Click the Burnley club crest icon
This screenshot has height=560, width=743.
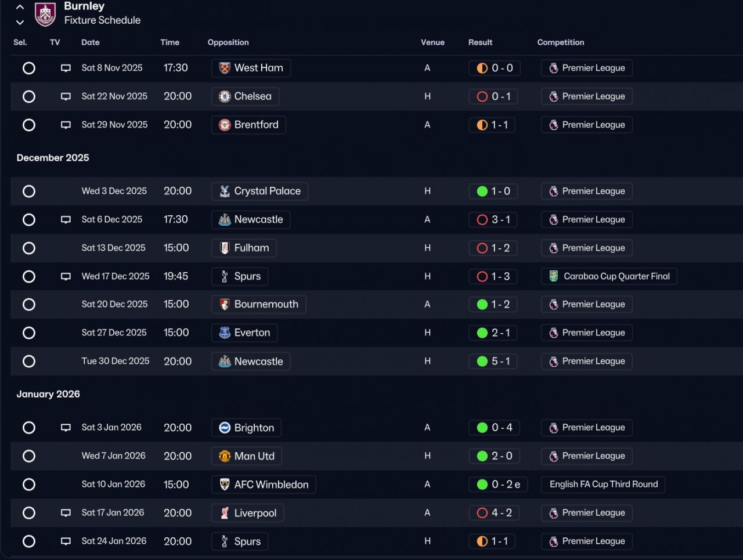(45, 14)
